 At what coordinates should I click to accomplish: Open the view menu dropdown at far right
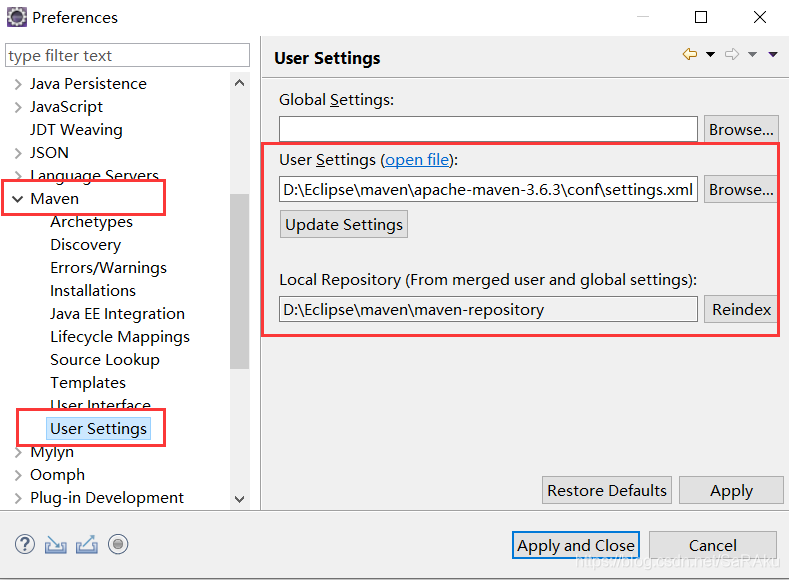click(x=773, y=55)
